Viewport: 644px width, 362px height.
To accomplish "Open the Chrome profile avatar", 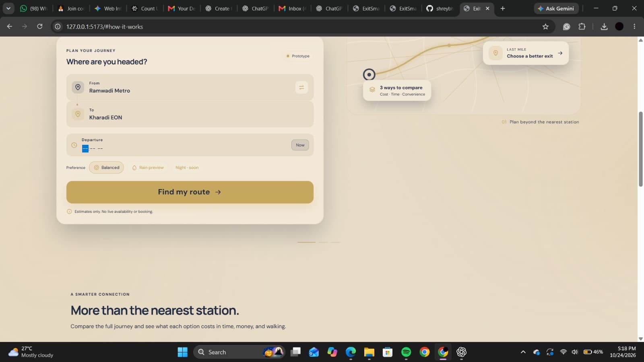I will tap(619, 27).
